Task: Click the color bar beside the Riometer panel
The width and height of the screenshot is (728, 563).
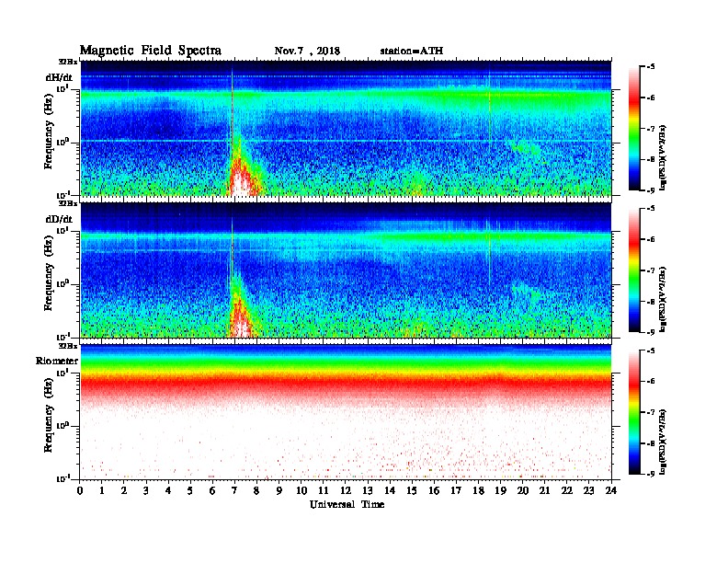Action: coord(634,412)
